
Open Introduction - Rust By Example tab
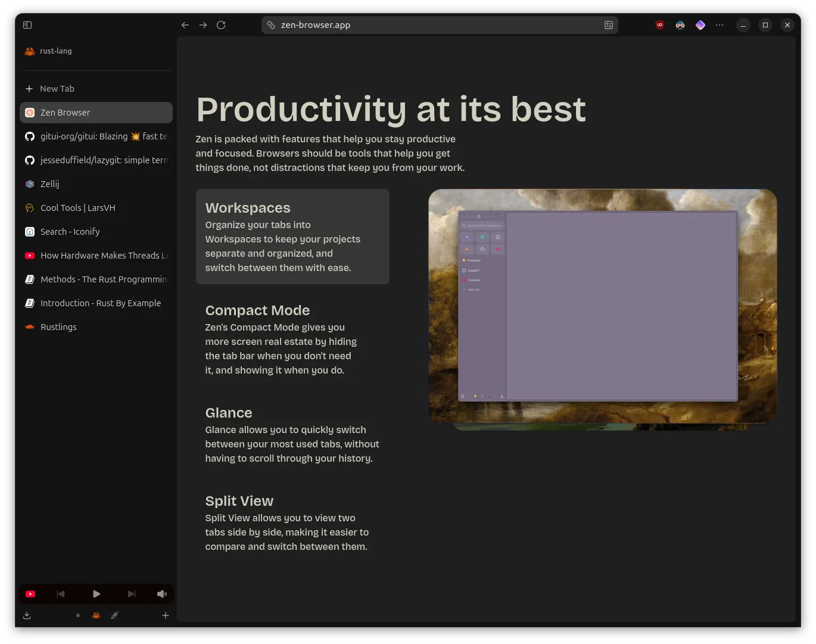point(96,303)
